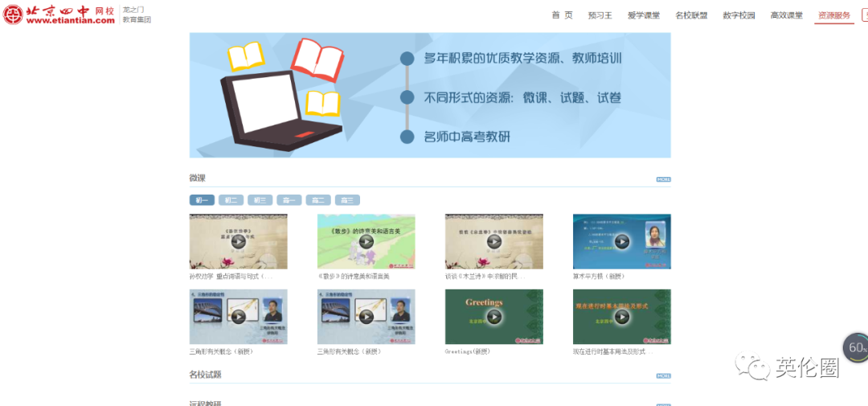Play the 孙权劝学 重点词语与句式 video
The width and height of the screenshot is (868, 406).
[238, 241]
